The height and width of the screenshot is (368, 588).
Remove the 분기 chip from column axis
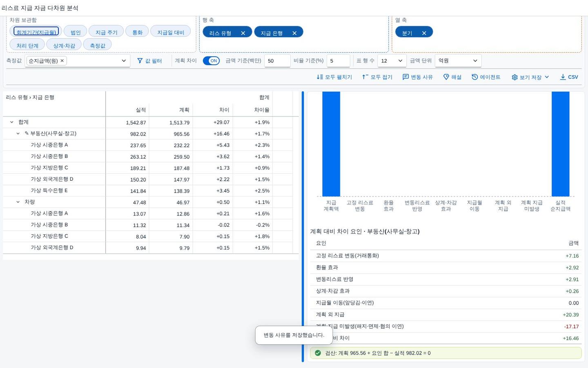(424, 33)
